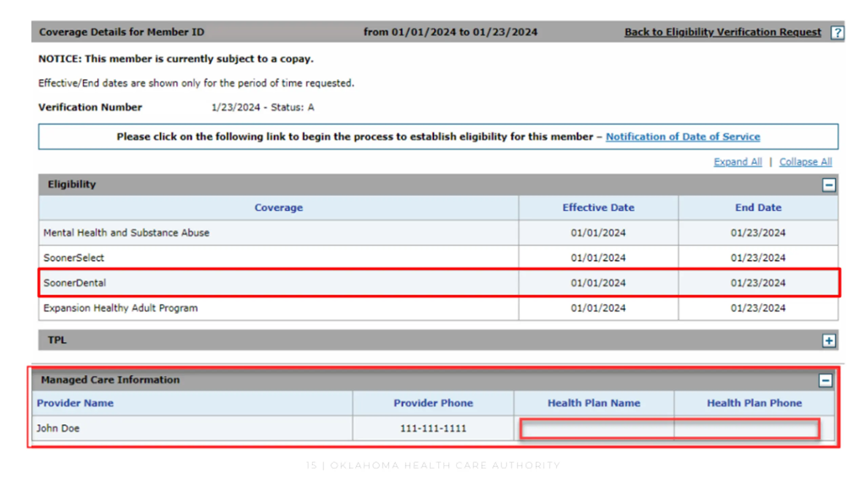This screenshot has width=868, height=488.
Task: Click the Expand All link
Action: click(737, 162)
